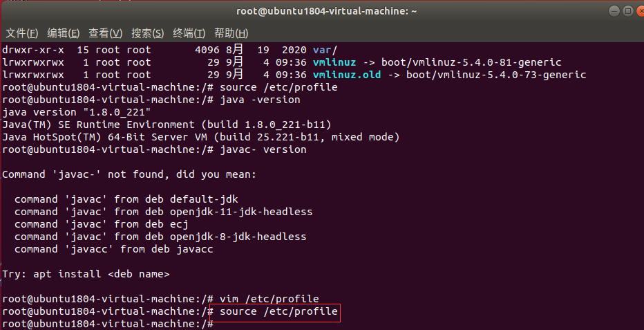The image size is (644, 330).
Task: Click java version "1.8.0_221" output line
Action: pos(77,112)
